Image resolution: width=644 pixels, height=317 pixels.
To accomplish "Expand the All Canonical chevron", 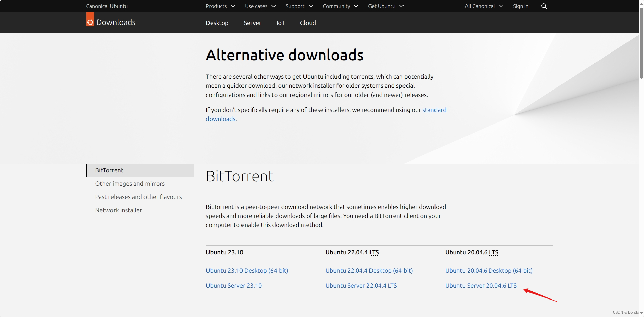I will (501, 6).
